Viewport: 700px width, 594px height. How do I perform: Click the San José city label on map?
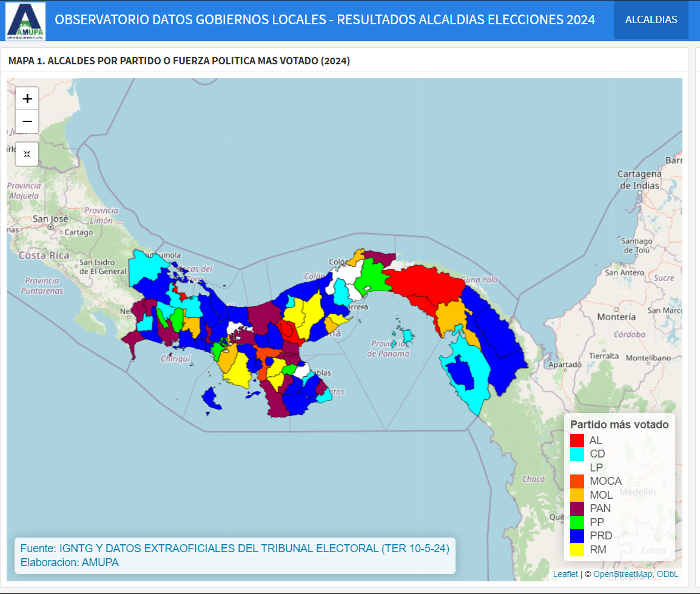pos(50,219)
